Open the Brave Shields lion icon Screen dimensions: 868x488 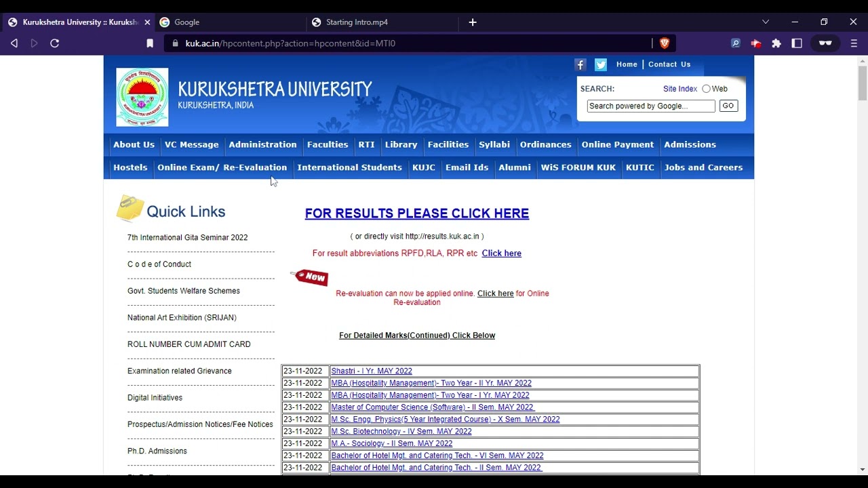pos(665,43)
